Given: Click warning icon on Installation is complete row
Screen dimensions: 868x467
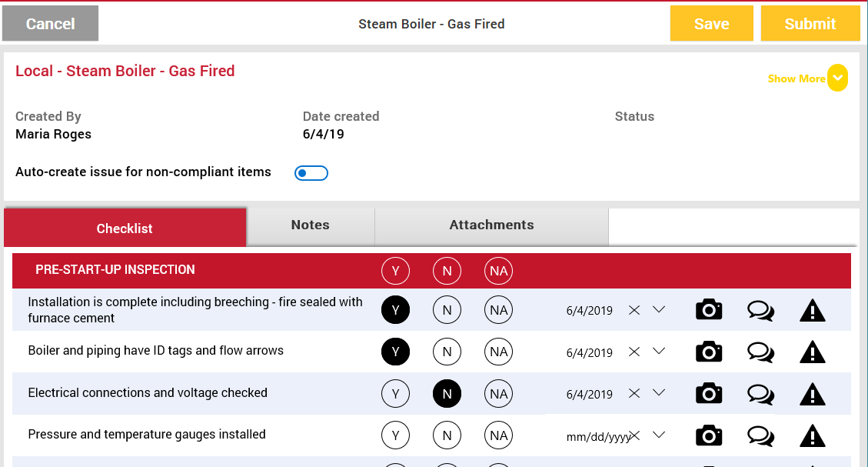Looking at the screenshot, I should click(812, 310).
